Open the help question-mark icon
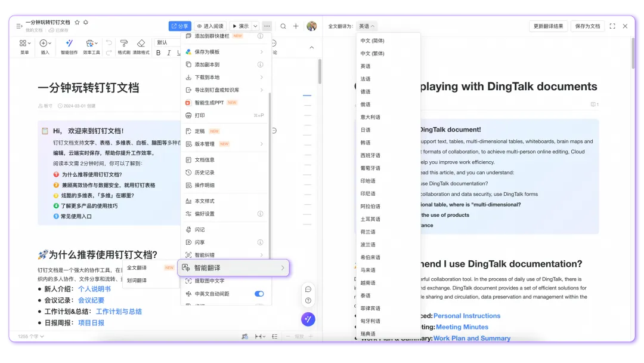Screen dimensions: 644x363 click(x=308, y=300)
